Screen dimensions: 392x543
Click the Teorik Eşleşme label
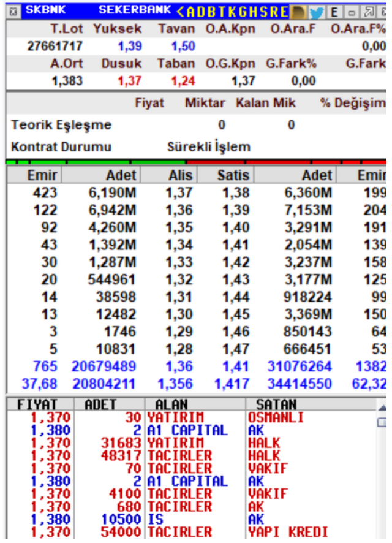[61, 124]
